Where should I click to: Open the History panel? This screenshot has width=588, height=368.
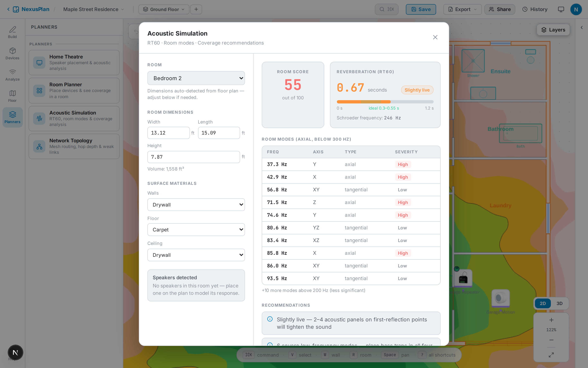(x=535, y=9)
